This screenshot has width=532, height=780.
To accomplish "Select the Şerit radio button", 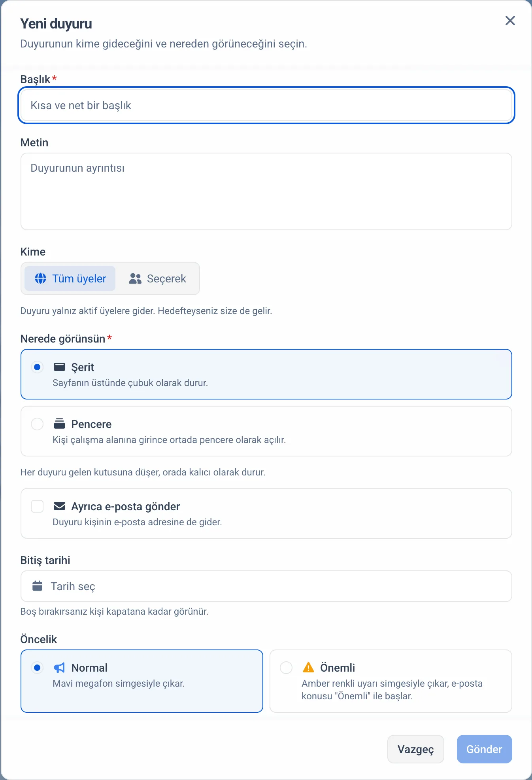I will click(x=37, y=367).
